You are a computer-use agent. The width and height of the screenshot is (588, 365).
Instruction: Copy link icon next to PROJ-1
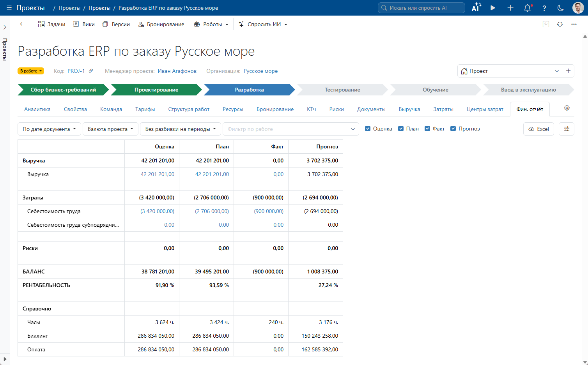(91, 71)
